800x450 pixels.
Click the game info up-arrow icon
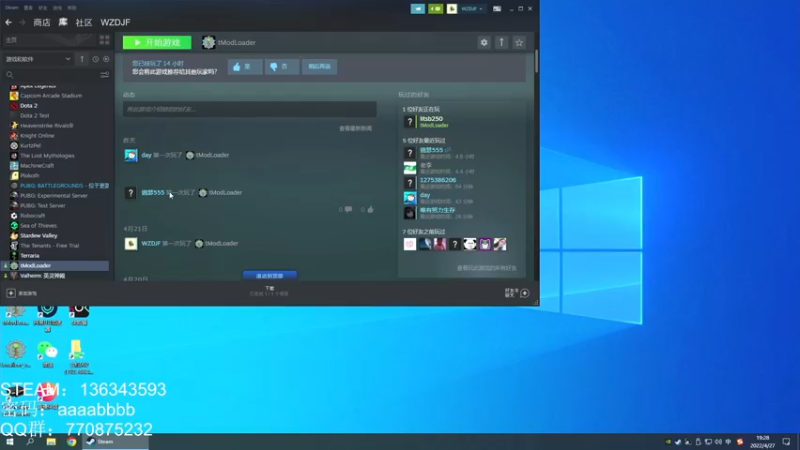click(x=502, y=43)
